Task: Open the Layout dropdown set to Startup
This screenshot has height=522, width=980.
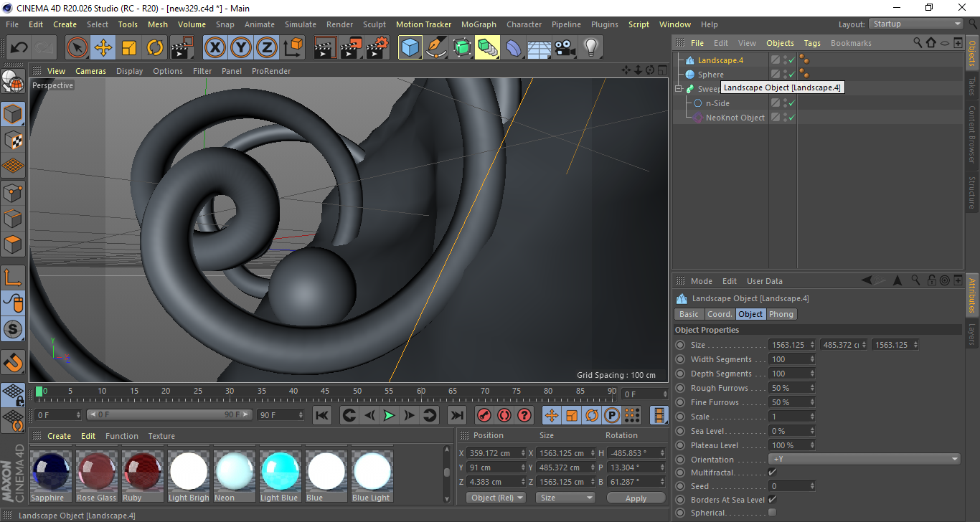Action: 916,24
